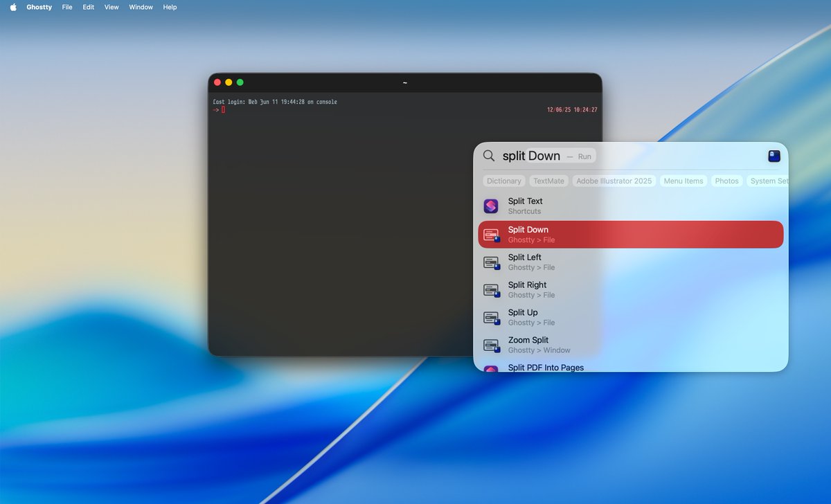Select the Adobe Illustrator 2025 filter chip

point(614,181)
